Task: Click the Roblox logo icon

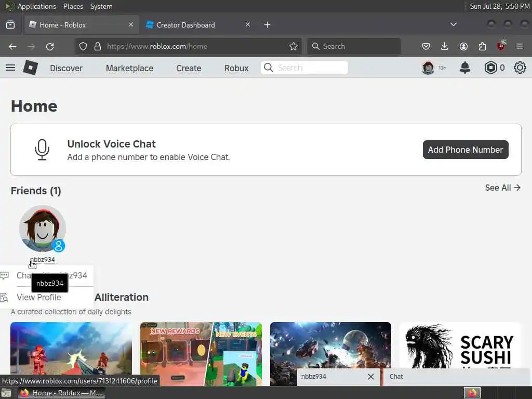Action: 30,68
